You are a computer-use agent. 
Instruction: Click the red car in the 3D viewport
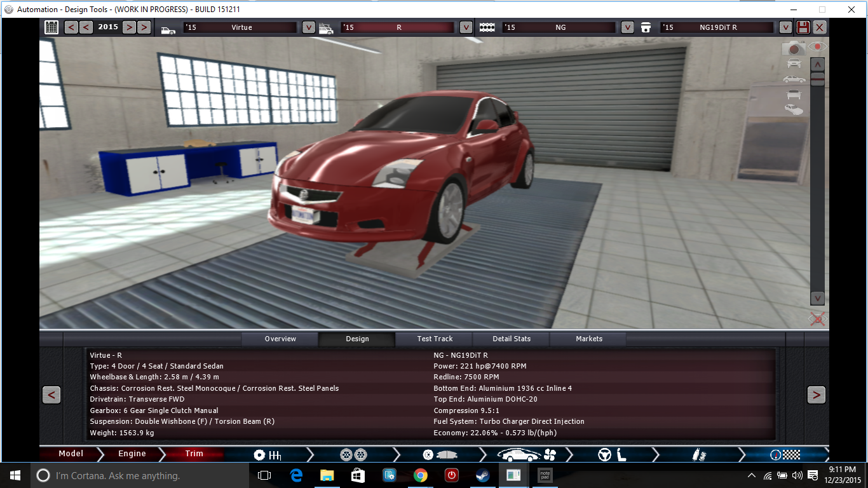click(x=400, y=168)
